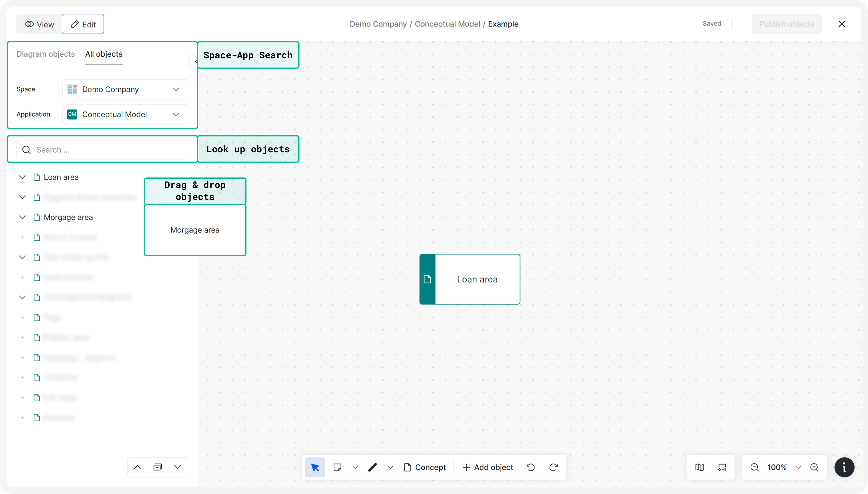Fit diagram to screen width

[722, 467]
